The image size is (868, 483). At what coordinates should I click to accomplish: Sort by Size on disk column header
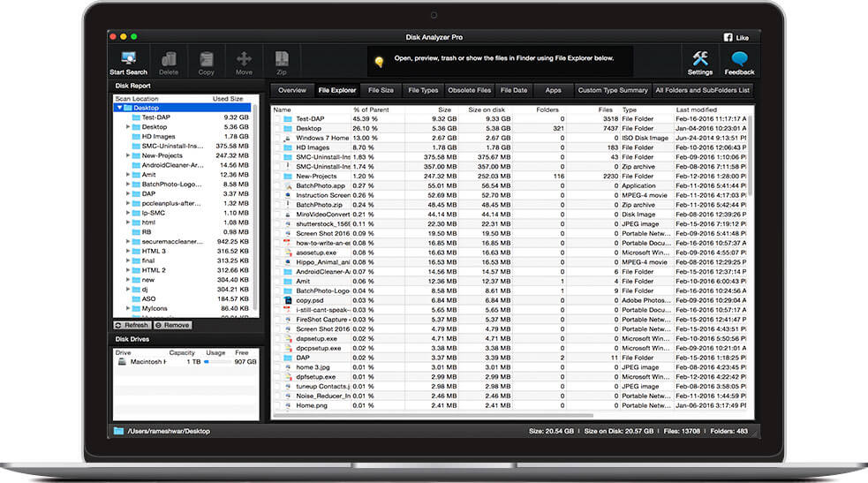487,110
